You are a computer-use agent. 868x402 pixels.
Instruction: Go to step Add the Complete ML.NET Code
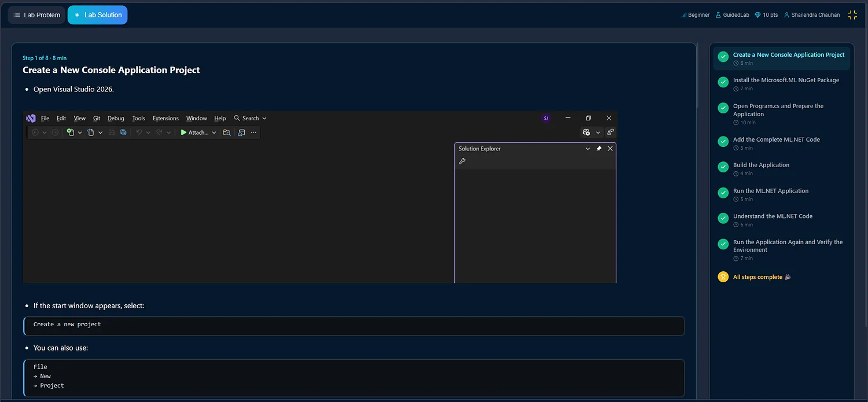[x=782, y=143]
